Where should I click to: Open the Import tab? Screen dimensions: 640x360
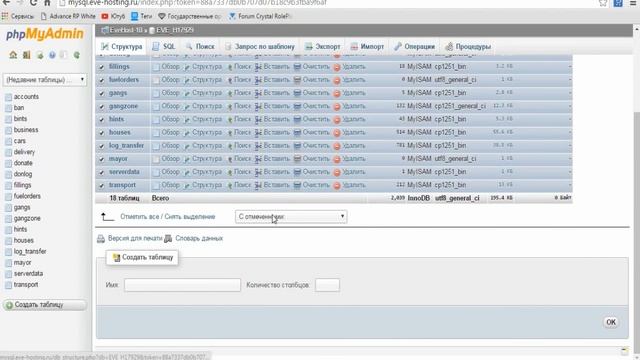[367, 47]
